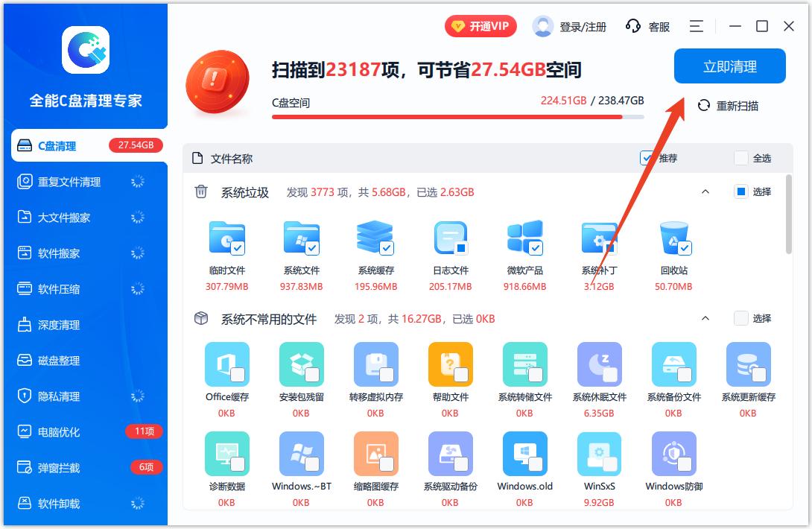Click the WinSxS cleanup icon

click(x=599, y=454)
